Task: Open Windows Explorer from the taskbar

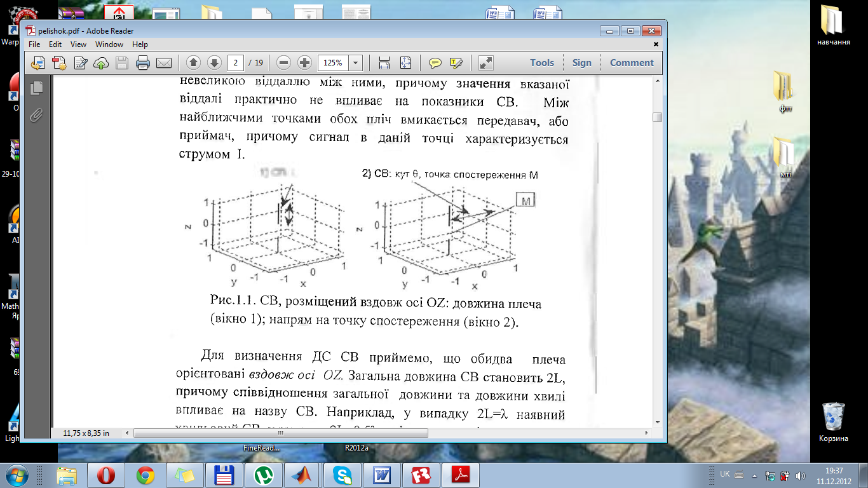Action: click(67, 475)
